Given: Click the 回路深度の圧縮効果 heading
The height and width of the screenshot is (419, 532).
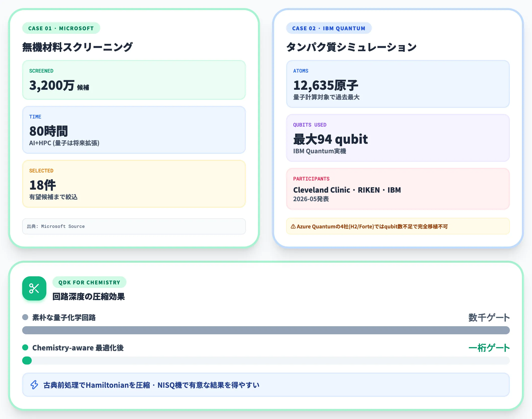Looking at the screenshot, I should click(89, 296).
